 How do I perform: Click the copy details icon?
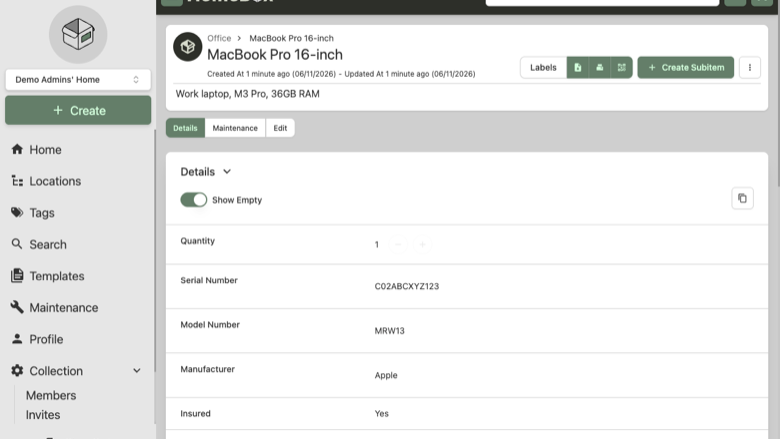[x=742, y=198]
